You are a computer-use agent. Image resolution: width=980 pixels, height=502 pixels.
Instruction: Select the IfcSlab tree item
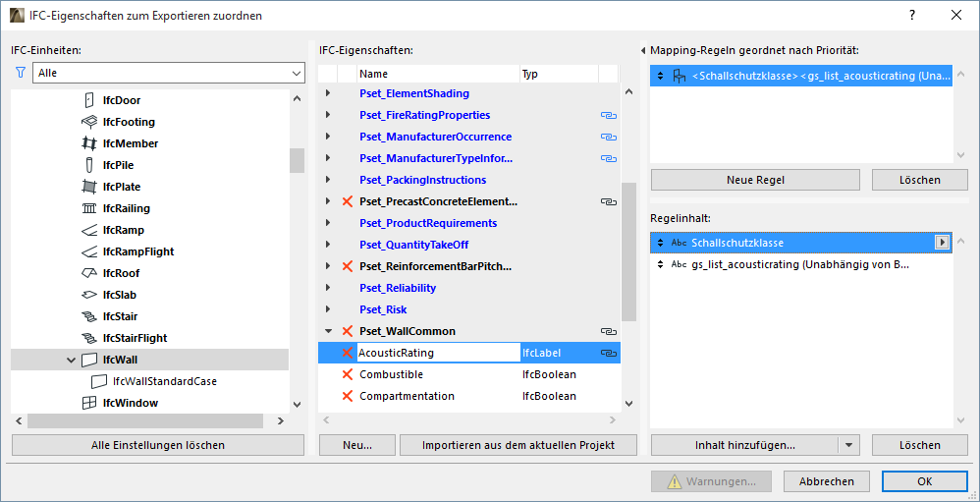tap(119, 295)
